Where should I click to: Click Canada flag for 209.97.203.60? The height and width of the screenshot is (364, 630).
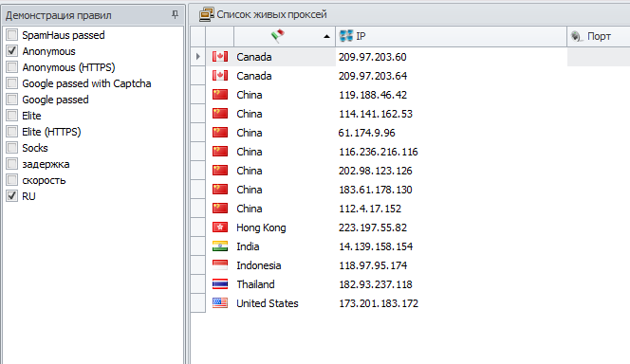(220, 57)
